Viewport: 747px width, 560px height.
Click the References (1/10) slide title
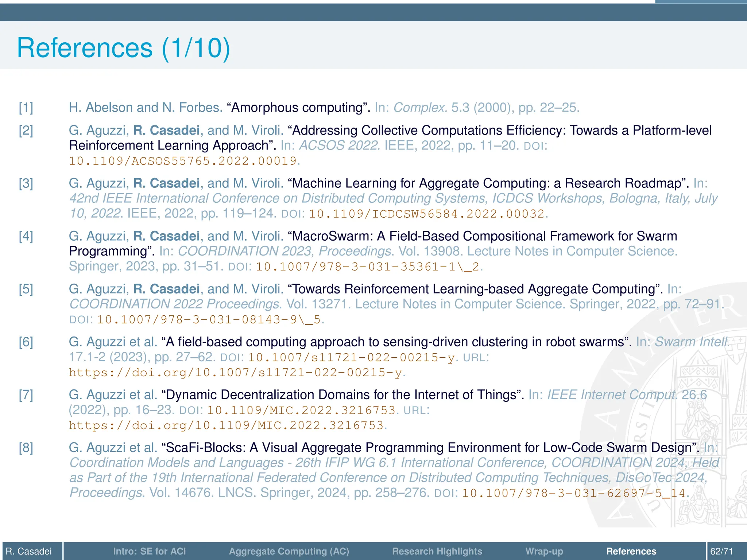pyautogui.click(x=124, y=48)
